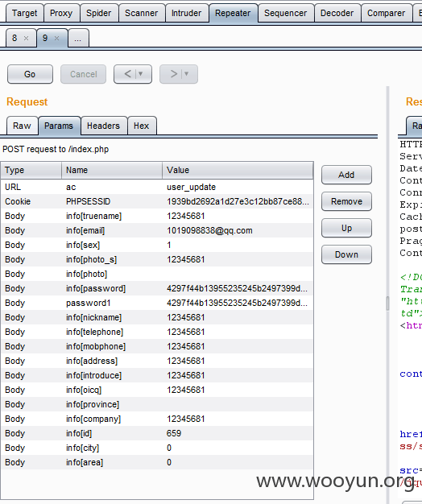422x504 pixels.
Task: Open the Comparer tab
Action: 386,13
